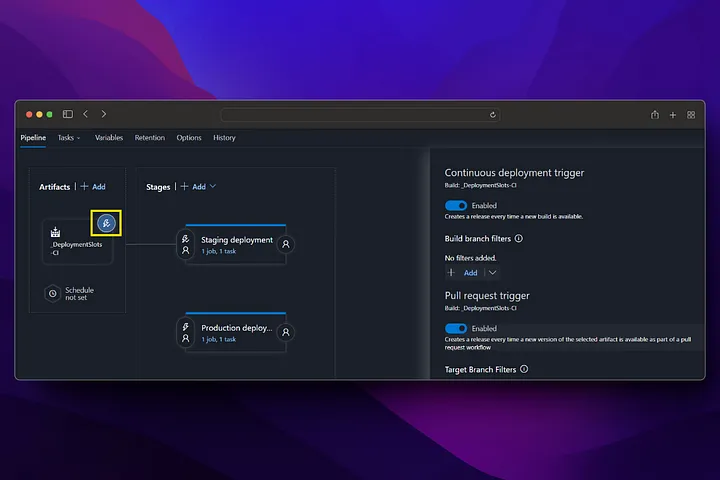The image size is (720, 480).
Task: Open pre-deployment conditions of Production deployment
Action: (186, 333)
